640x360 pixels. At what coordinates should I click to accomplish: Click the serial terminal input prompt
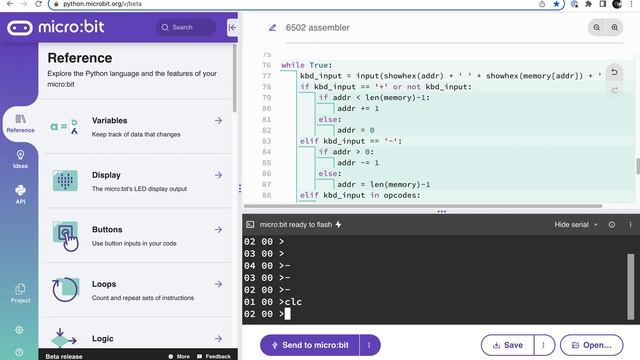pyautogui.click(x=287, y=314)
